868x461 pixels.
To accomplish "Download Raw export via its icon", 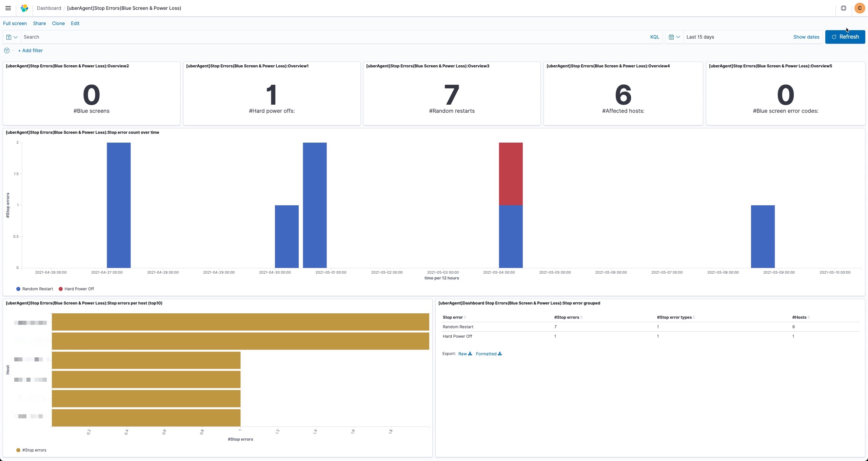I will (x=470, y=354).
